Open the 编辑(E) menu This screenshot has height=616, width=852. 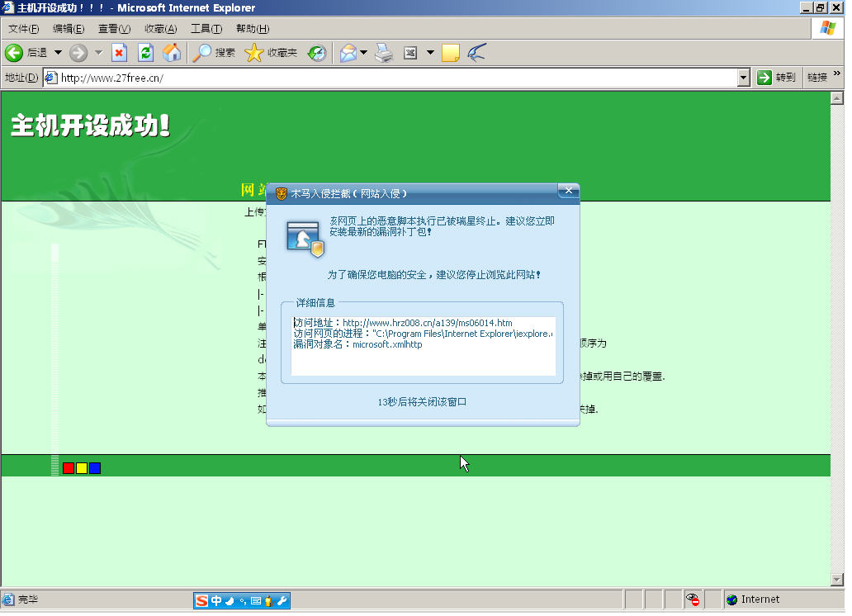pos(69,29)
